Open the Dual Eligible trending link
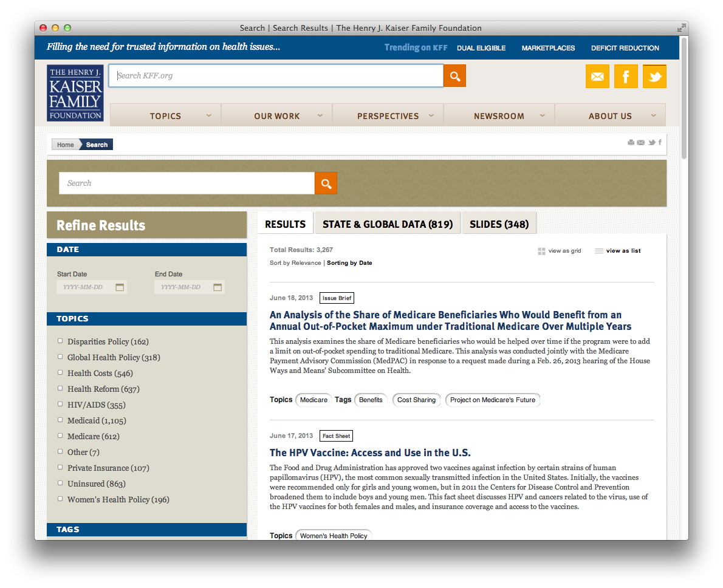Image resolution: width=723 pixels, height=588 pixels. coord(481,48)
